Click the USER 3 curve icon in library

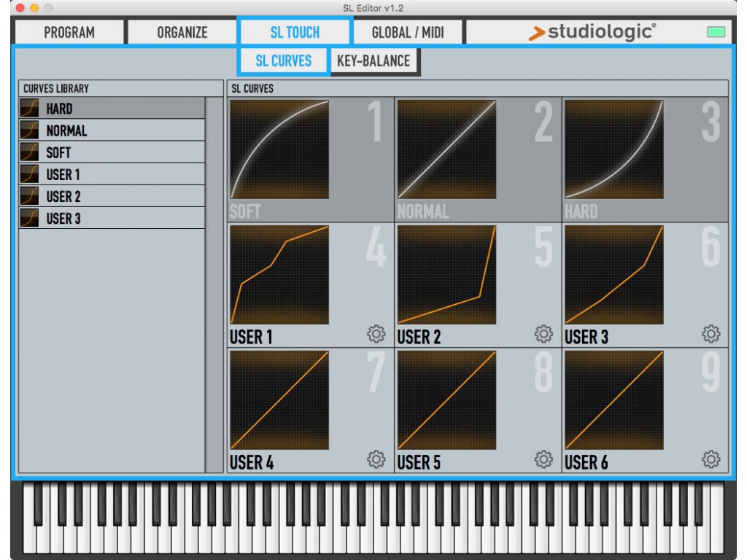point(29,217)
